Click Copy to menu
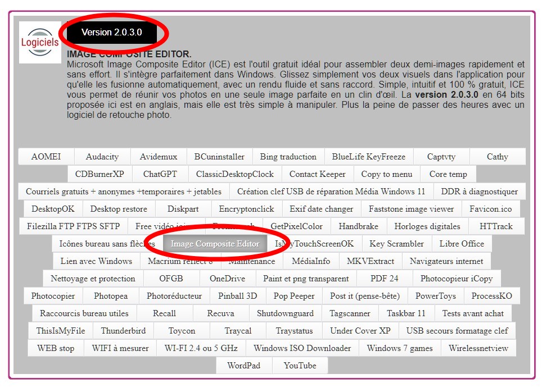Viewport: 546px width, 392px height. coord(387,174)
